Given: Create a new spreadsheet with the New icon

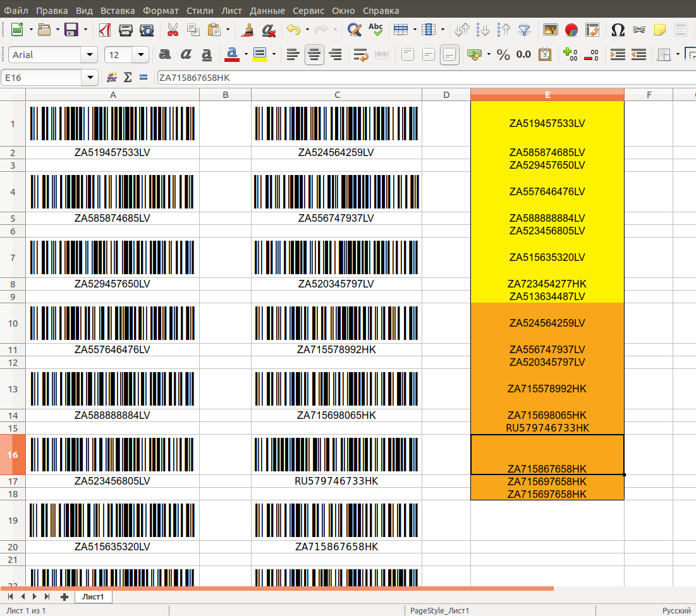Looking at the screenshot, I should click(x=17, y=30).
